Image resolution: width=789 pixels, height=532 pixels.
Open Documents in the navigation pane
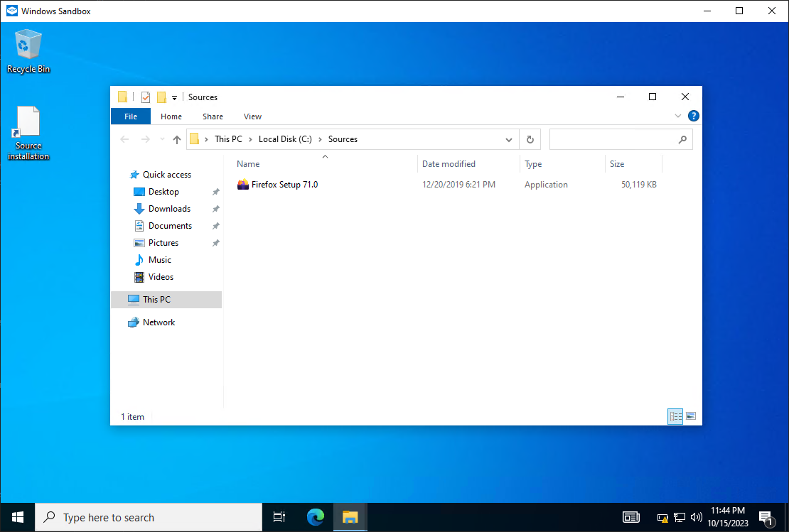170,226
